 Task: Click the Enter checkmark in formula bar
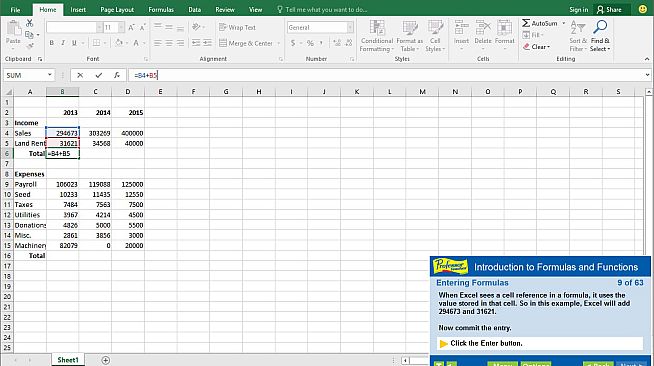point(98,75)
